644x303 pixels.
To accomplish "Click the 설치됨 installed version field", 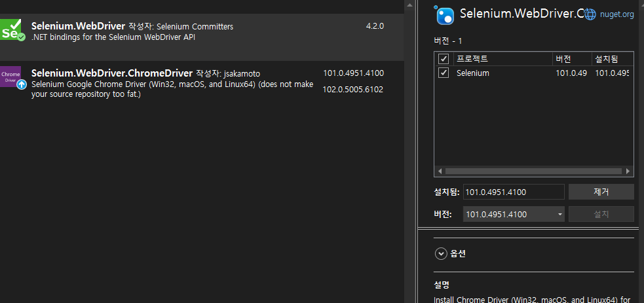I will 514,192.
